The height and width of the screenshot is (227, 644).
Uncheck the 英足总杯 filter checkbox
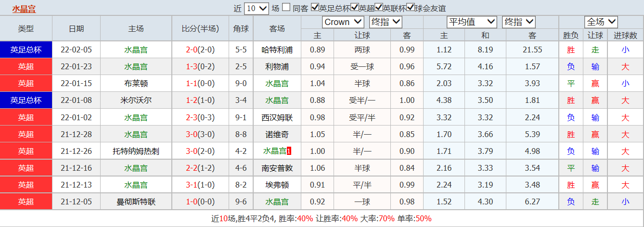(315, 8)
